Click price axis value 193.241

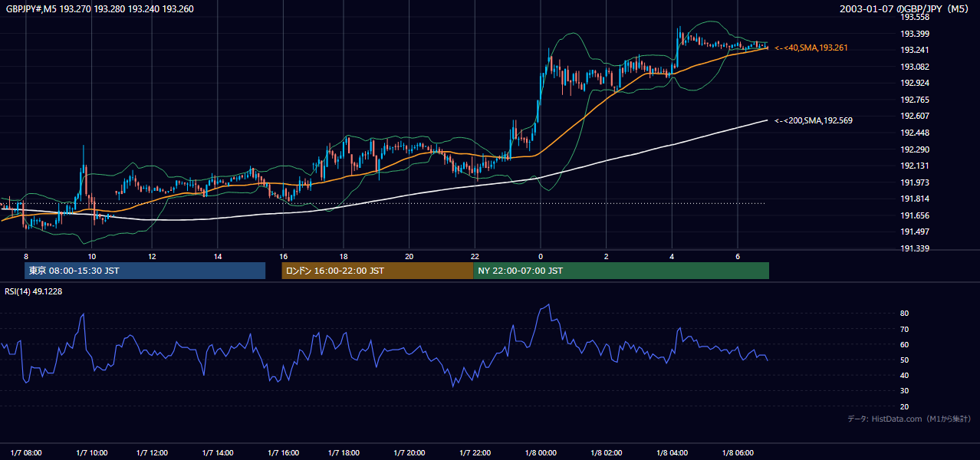pyautogui.click(x=914, y=50)
